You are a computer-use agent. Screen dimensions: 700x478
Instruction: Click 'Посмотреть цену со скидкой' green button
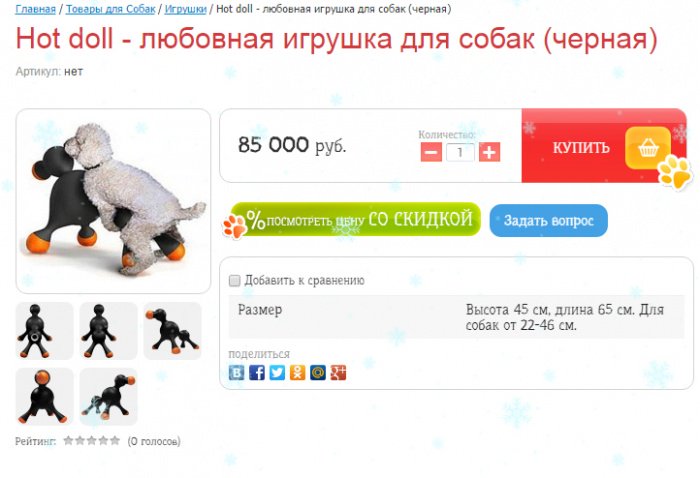click(x=355, y=219)
